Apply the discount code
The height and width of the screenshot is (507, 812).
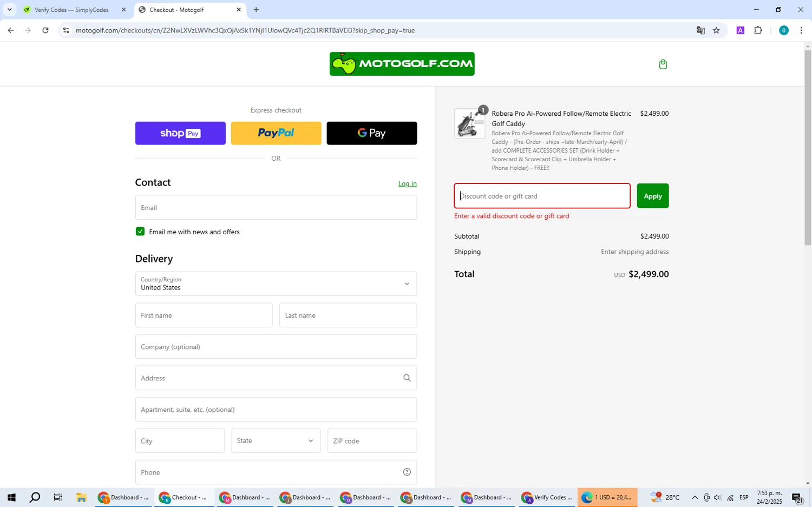(653, 196)
